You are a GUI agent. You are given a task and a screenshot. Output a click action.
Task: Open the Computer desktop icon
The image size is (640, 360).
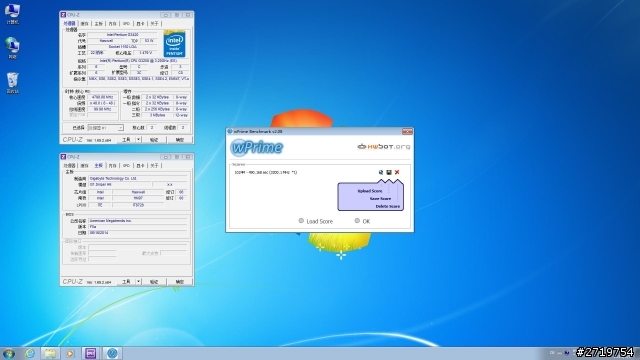pyautogui.click(x=12, y=13)
